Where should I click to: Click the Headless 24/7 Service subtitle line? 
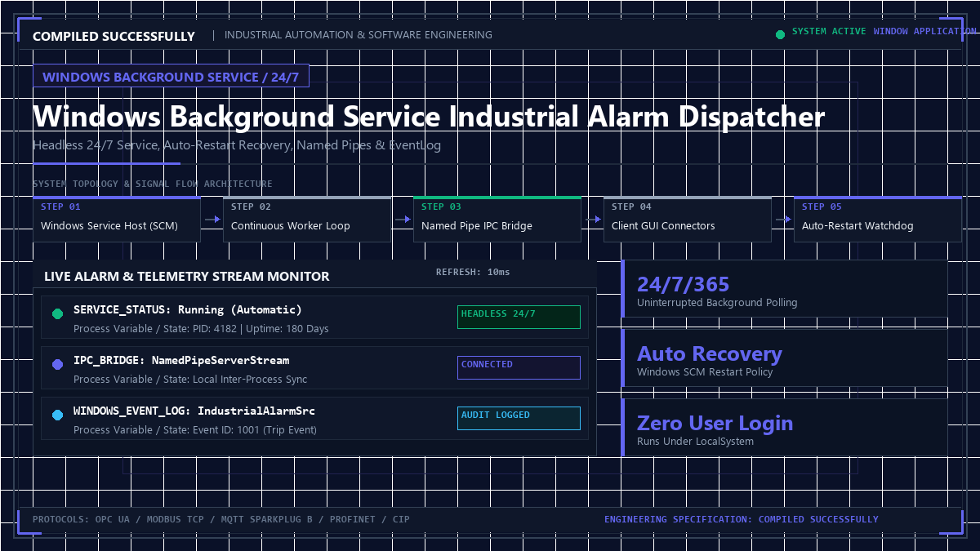click(237, 145)
